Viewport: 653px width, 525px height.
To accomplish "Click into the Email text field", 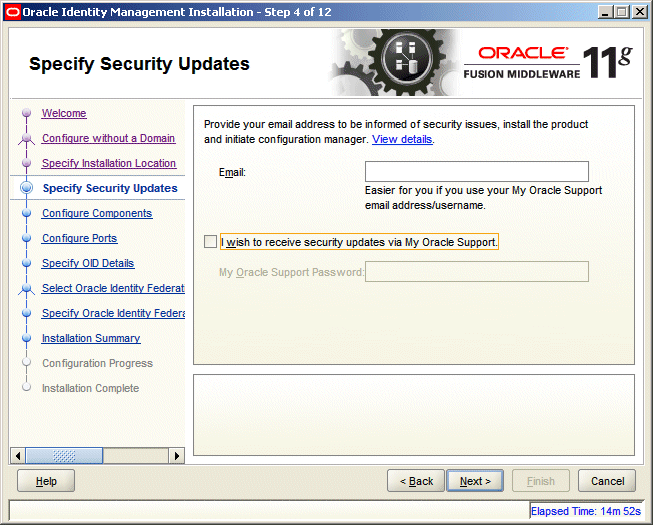I will [476, 172].
